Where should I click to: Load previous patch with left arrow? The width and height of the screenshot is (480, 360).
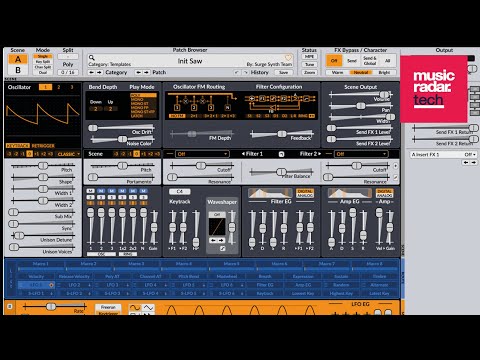tap(138, 72)
